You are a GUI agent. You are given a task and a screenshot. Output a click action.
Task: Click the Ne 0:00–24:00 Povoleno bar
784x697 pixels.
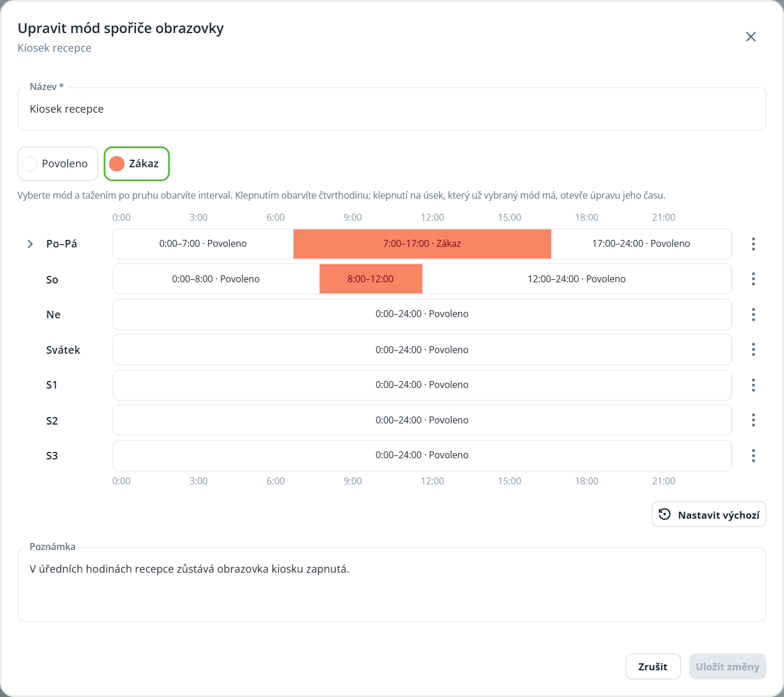(x=422, y=314)
